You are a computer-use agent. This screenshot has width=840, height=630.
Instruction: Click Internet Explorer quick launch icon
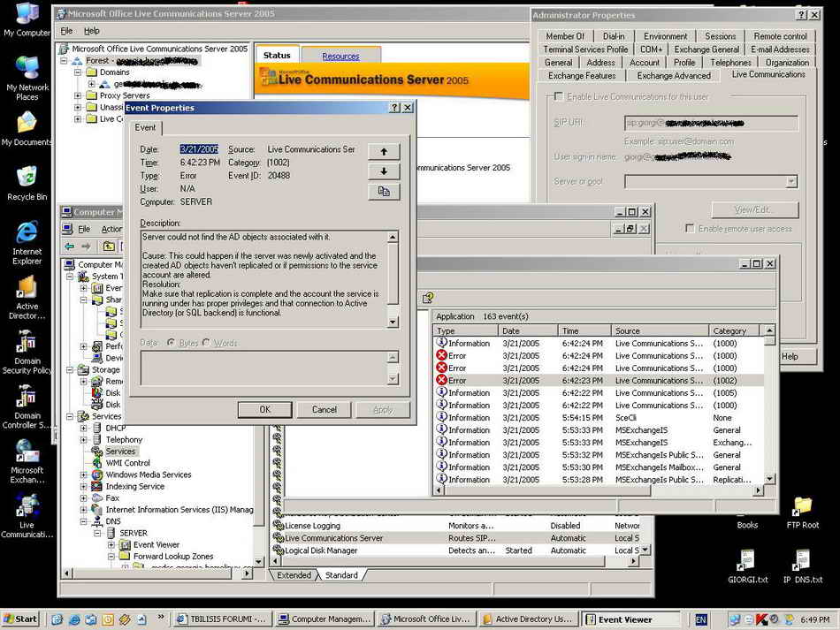(74, 619)
